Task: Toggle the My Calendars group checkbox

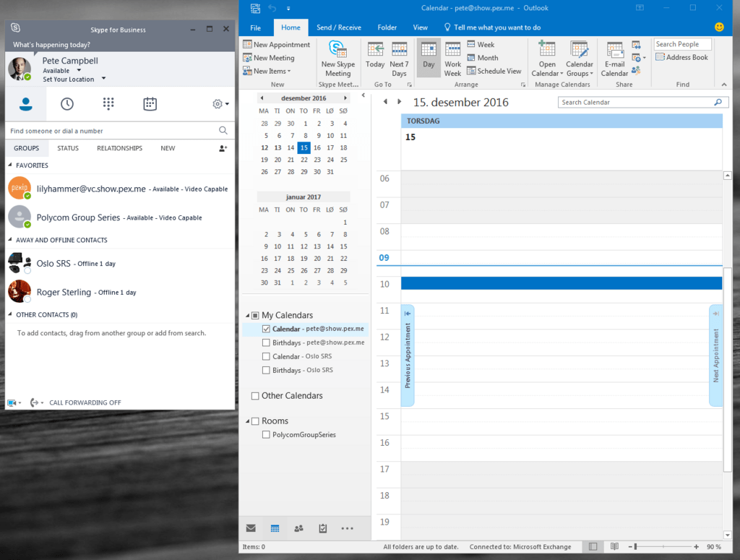Action: coord(255,315)
